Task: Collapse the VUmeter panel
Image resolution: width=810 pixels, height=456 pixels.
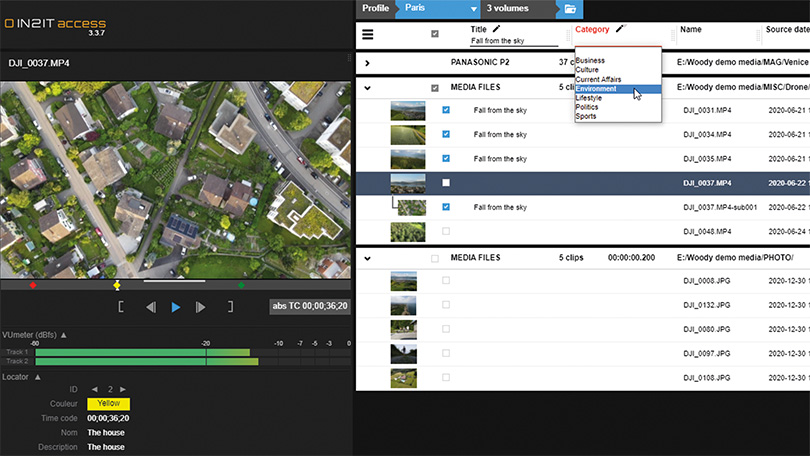Action: tap(65, 335)
